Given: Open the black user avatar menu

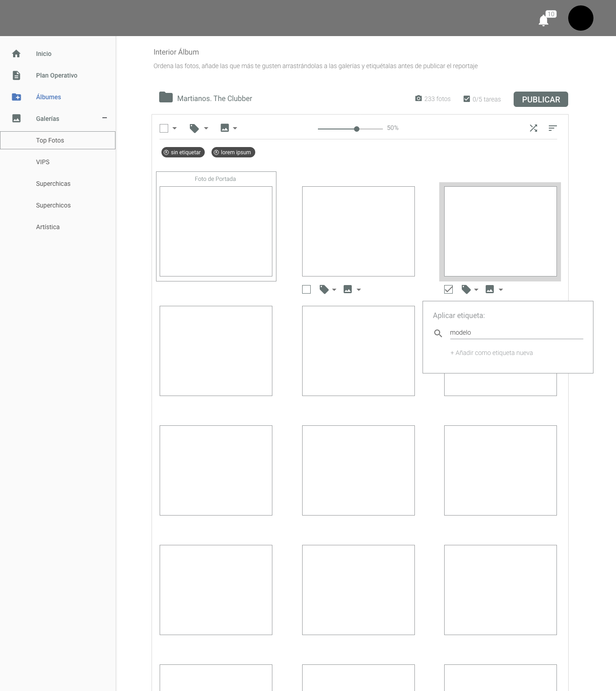Looking at the screenshot, I should [580, 18].
